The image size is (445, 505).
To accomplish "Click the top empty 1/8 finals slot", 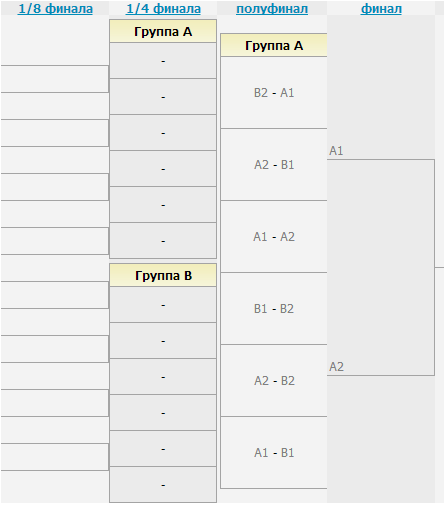I will [55, 79].
